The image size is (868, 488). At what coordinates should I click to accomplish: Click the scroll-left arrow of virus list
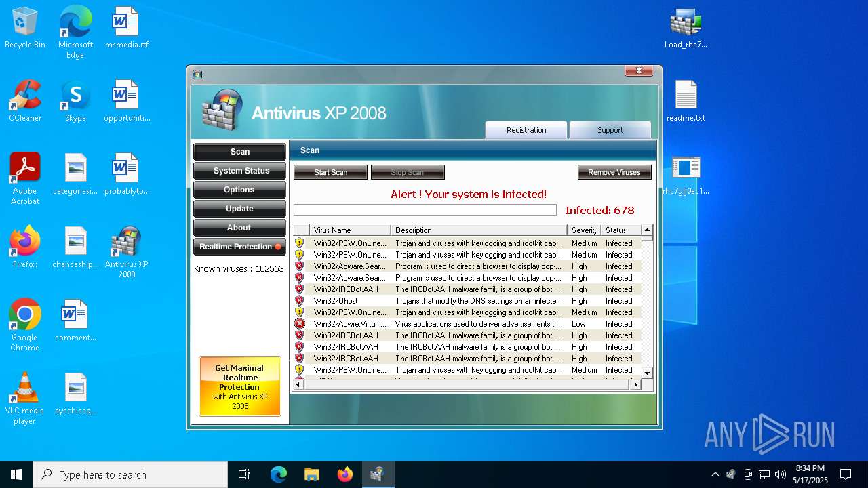(x=298, y=384)
